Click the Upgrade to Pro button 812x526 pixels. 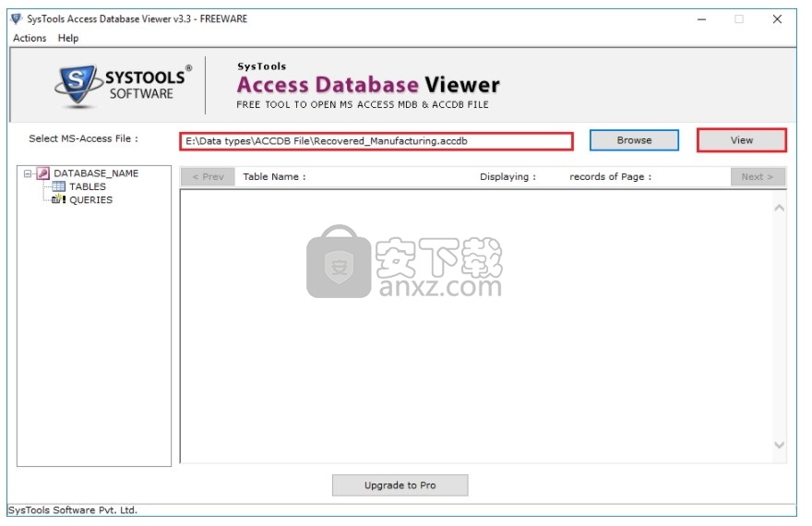400,485
